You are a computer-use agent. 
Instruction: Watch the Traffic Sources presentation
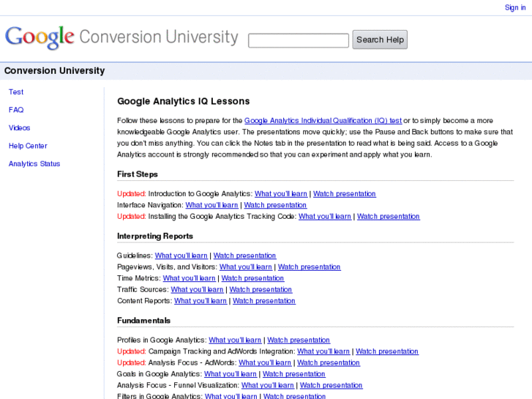261,290
